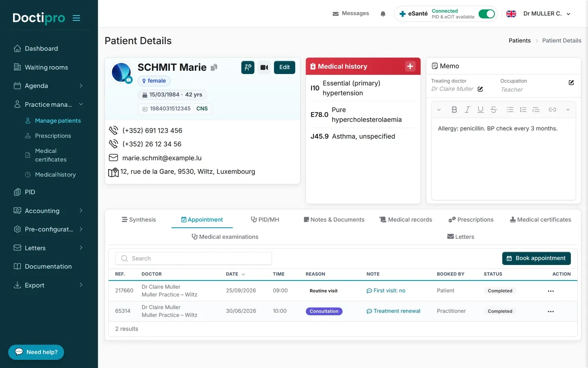Switch to the PID/MH tab
588x368 pixels.
[x=265, y=220]
